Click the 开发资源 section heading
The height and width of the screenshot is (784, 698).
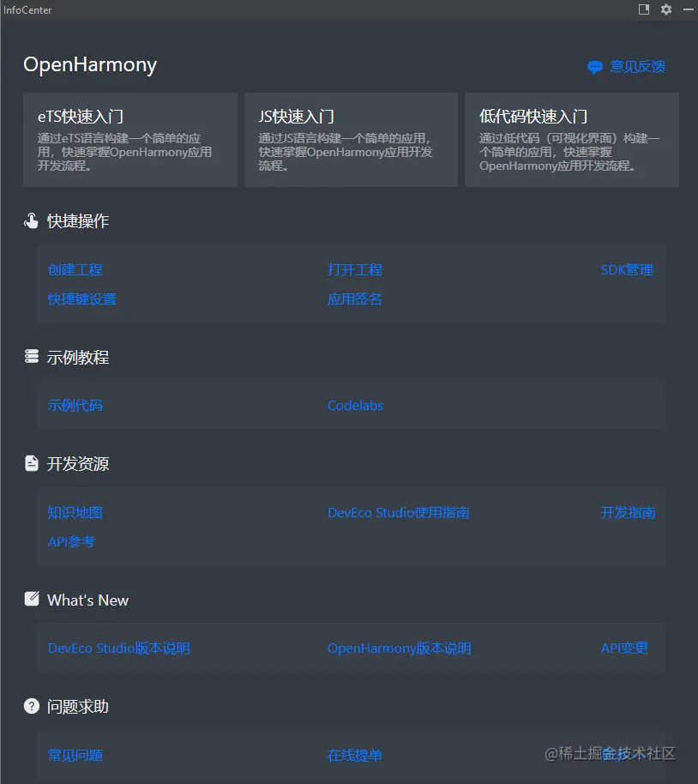click(78, 463)
